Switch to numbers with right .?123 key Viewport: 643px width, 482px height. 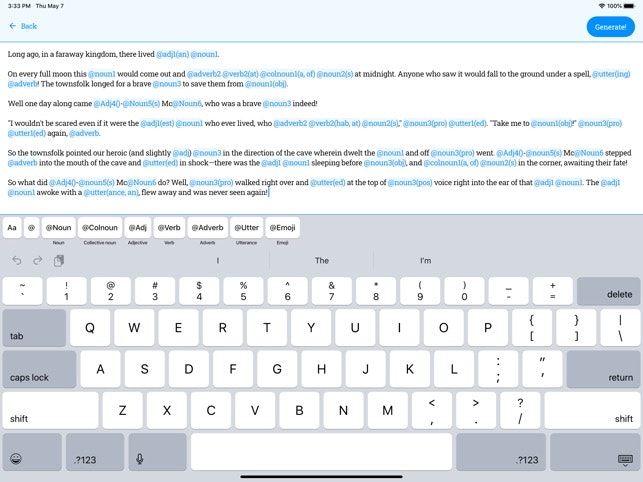tap(501, 452)
